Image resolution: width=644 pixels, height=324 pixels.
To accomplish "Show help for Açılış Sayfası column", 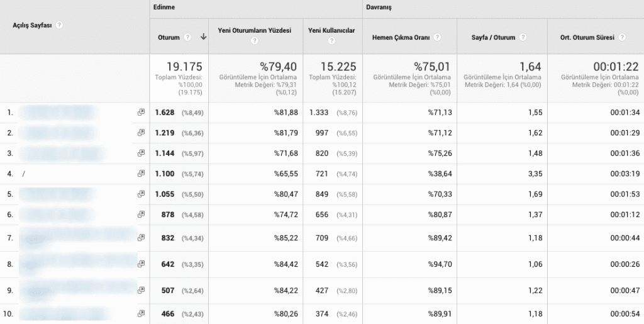I will [x=59, y=25].
